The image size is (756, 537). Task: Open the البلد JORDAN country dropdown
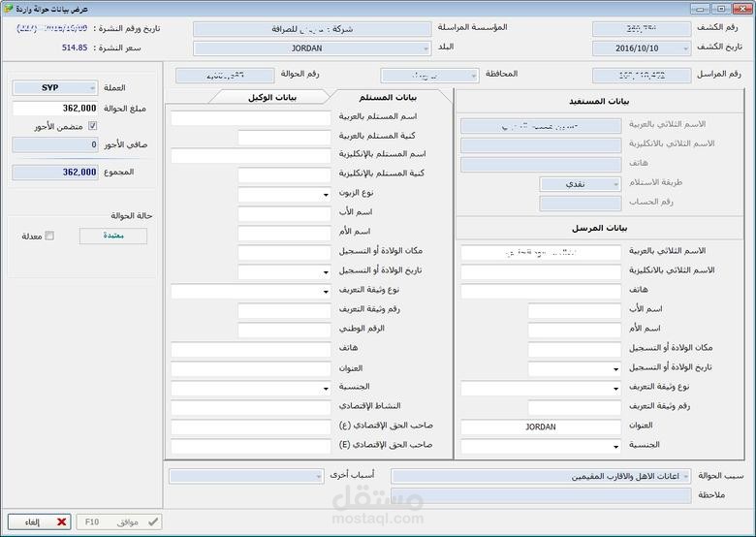point(425,48)
